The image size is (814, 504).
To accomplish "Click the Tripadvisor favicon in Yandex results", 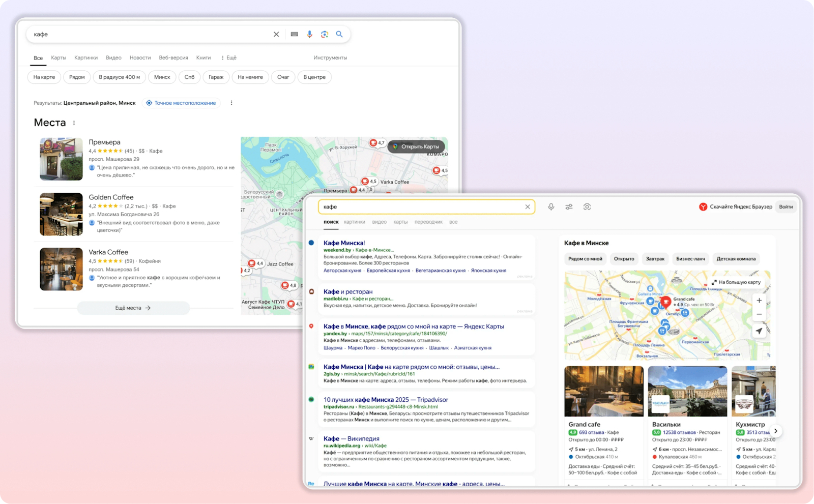I will (311, 400).
